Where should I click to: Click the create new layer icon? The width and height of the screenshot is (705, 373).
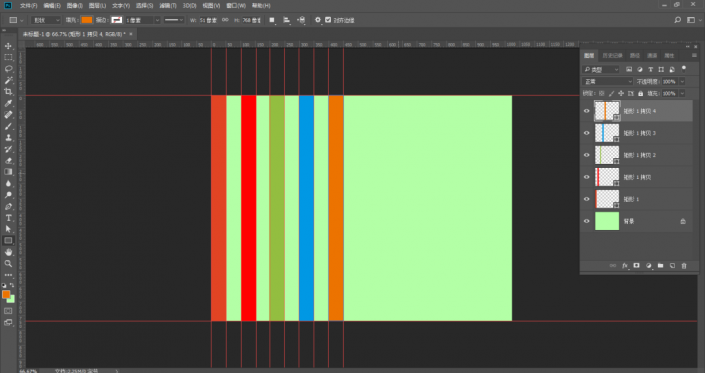(x=672, y=266)
